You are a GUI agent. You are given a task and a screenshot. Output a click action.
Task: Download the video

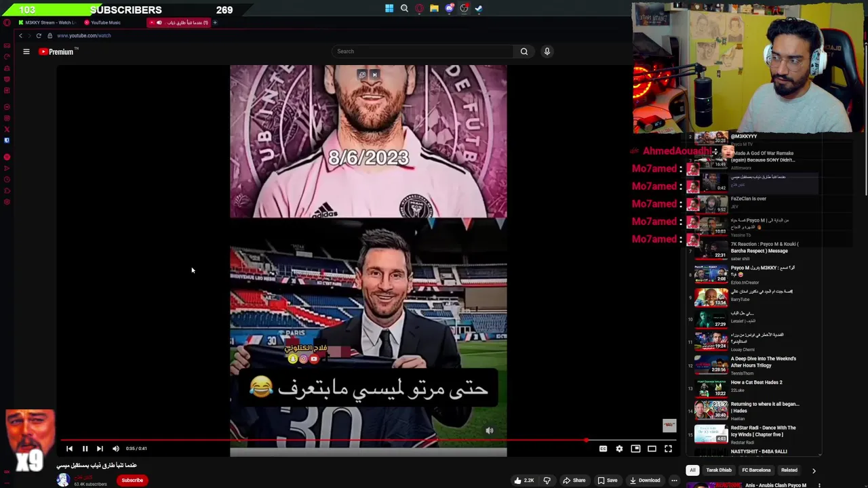pos(645,481)
